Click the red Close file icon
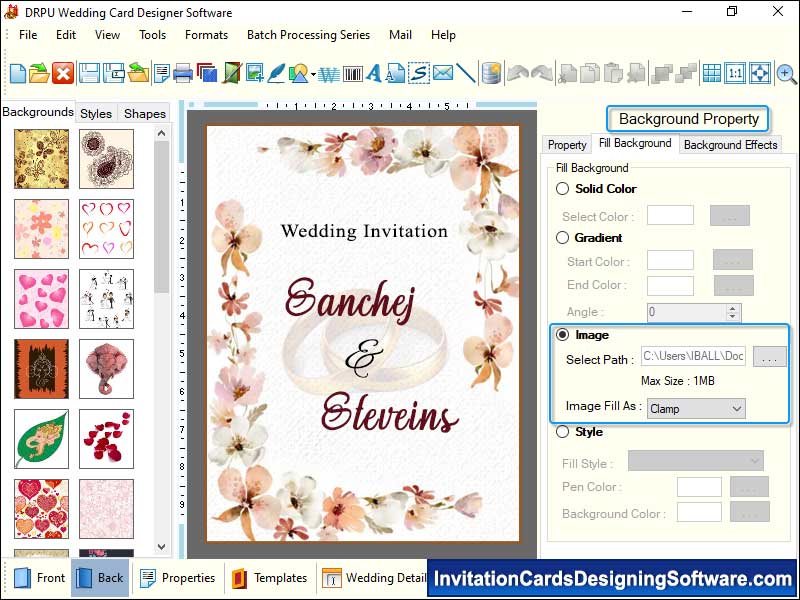The height and width of the screenshot is (600, 800). coord(63,73)
